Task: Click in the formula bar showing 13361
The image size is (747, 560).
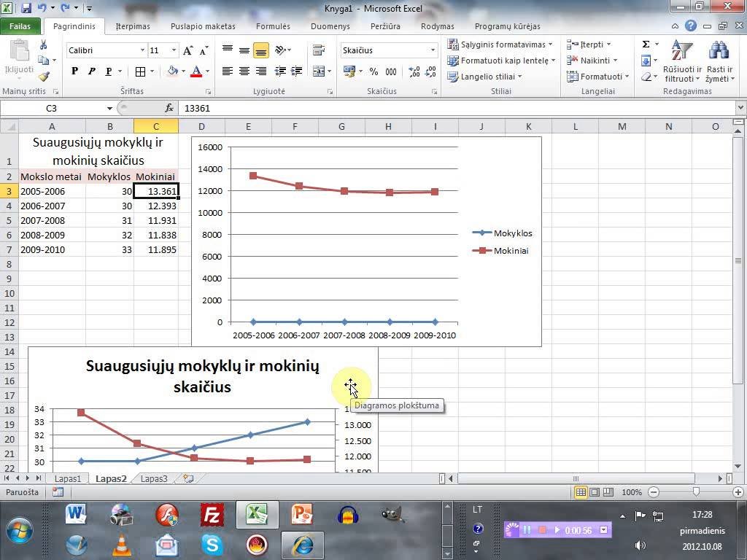Action: (457, 108)
